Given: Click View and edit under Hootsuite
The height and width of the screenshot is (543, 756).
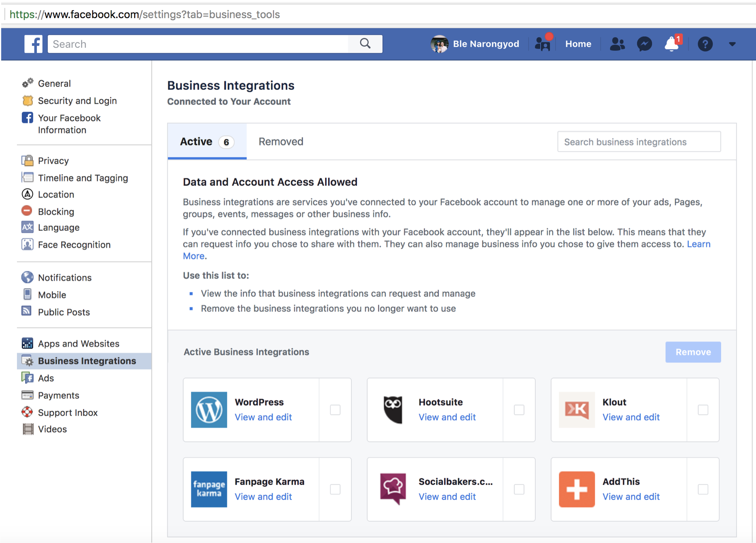Looking at the screenshot, I should pyautogui.click(x=447, y=417).
